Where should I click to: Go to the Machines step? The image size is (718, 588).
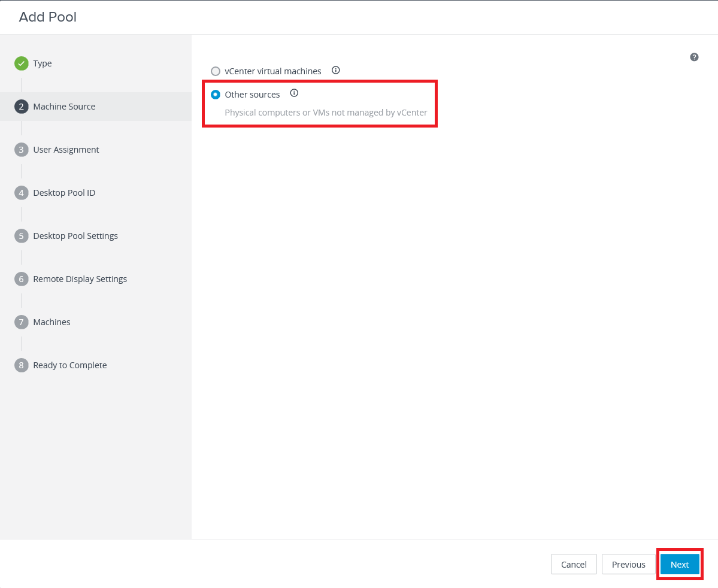51,322
